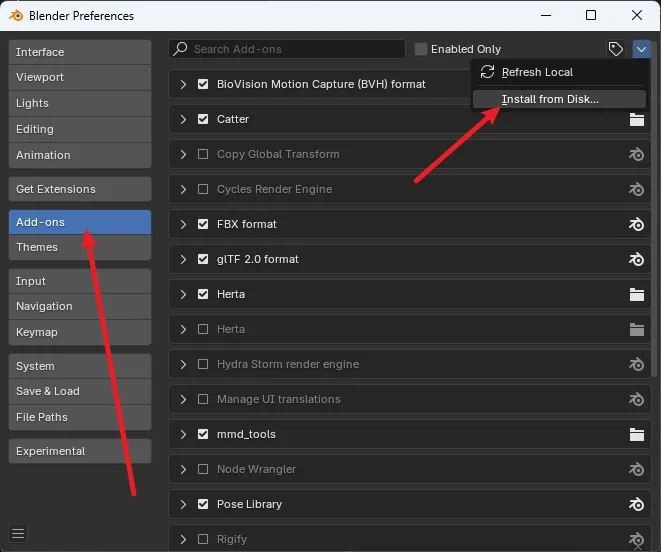This screenshot has height=552, width=661.
Task: Enable Manage UI translations checkbox
Action: click(x=203, y=399)
